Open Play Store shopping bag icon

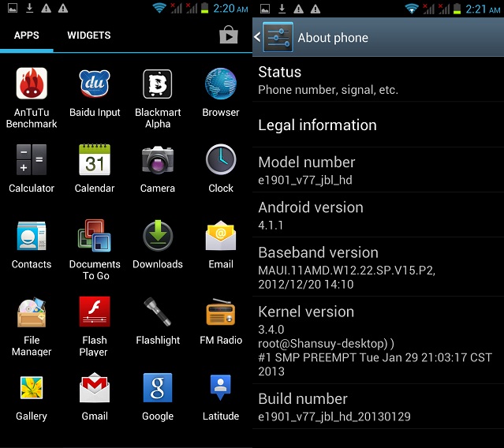(x=229, y=35)
